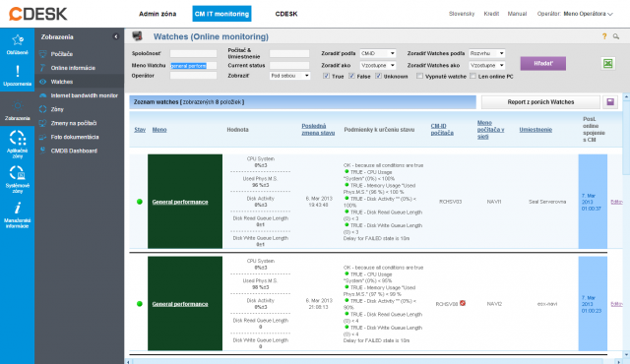Export list to Excel icon
The width and height of the screenshot is (630, 364).
point(608,63)
